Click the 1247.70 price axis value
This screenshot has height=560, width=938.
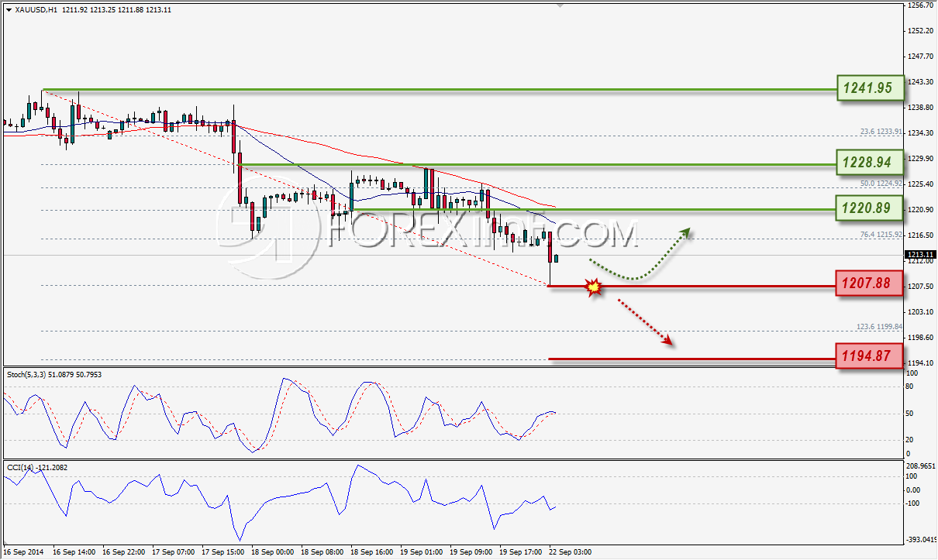coord(920,56)
